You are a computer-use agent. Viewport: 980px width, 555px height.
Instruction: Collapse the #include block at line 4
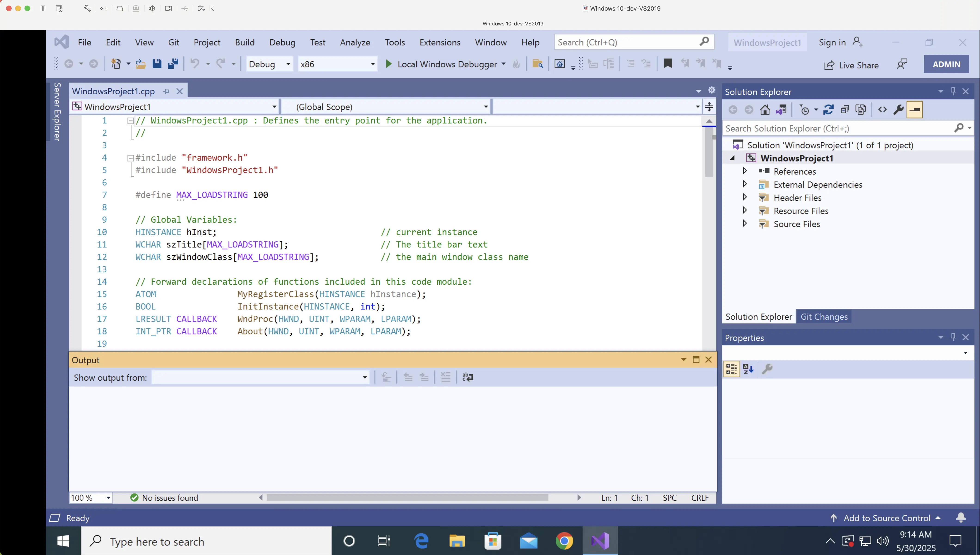tap(130, 158)
